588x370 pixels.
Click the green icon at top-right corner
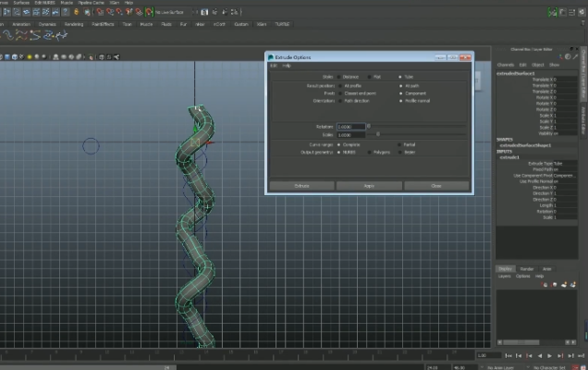(554, 12)
